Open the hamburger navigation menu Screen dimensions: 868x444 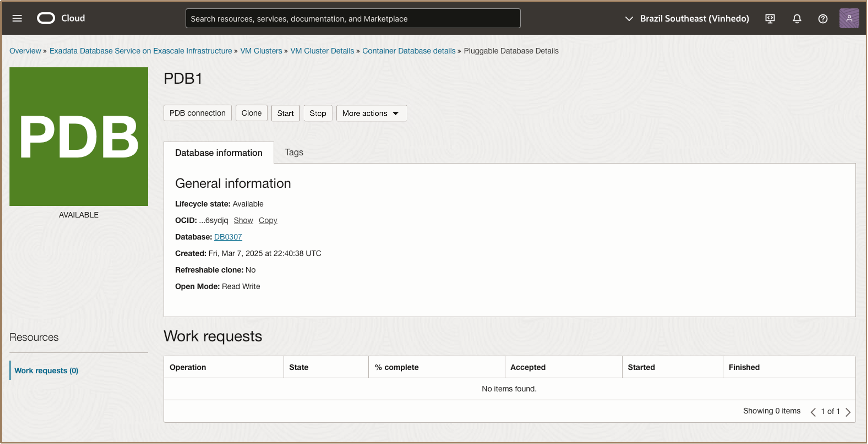tap(17, 18)
